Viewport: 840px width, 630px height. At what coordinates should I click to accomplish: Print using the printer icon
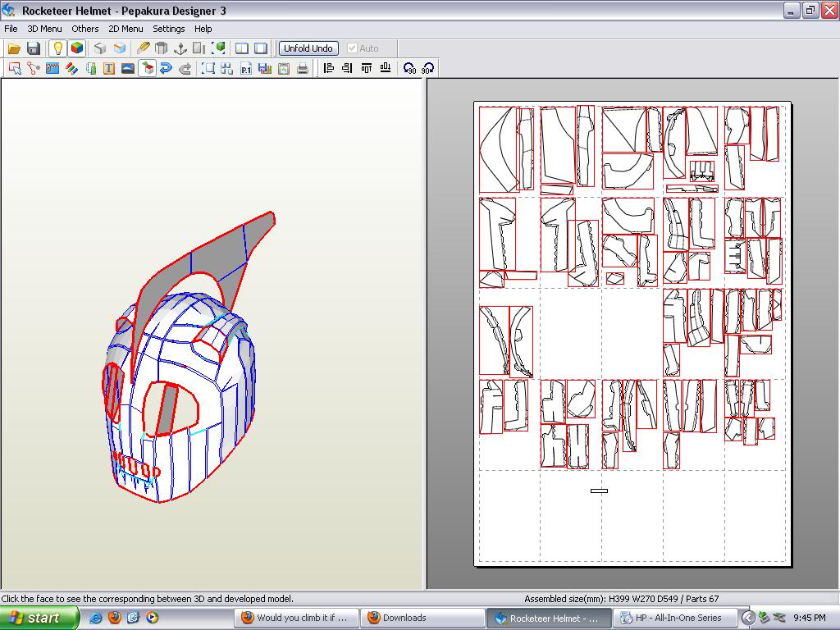click(x=303, y=69)
